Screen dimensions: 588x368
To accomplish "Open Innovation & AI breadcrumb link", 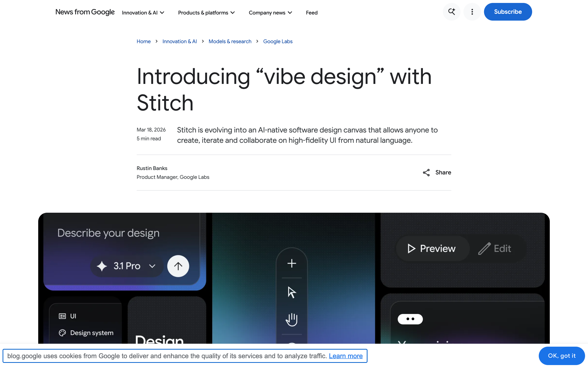I will tap(180, 41).
